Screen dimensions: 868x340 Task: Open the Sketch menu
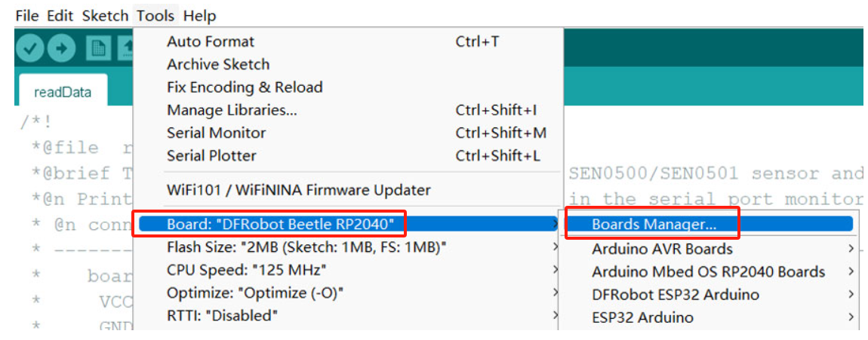[x=105, y=16]
